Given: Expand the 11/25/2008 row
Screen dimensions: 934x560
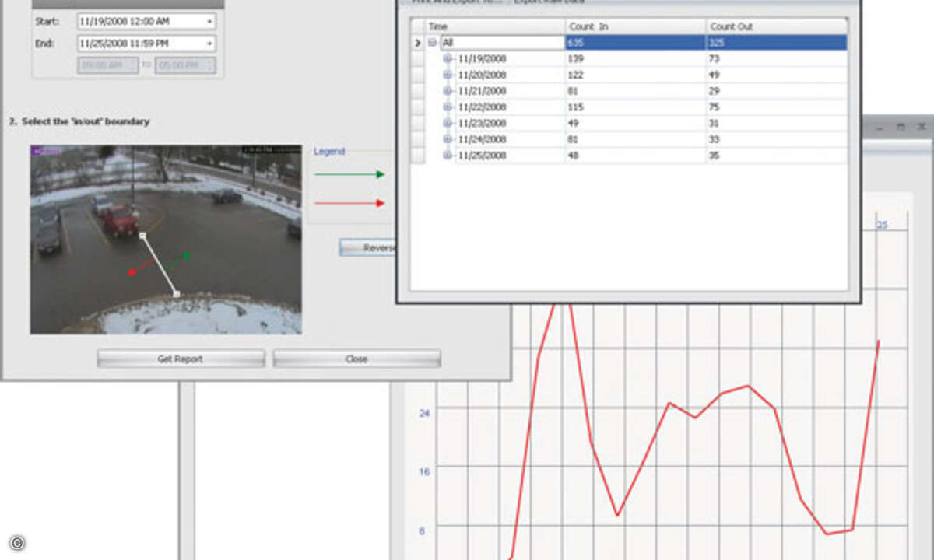Looking at the screenshot, I should coord(448,156).
